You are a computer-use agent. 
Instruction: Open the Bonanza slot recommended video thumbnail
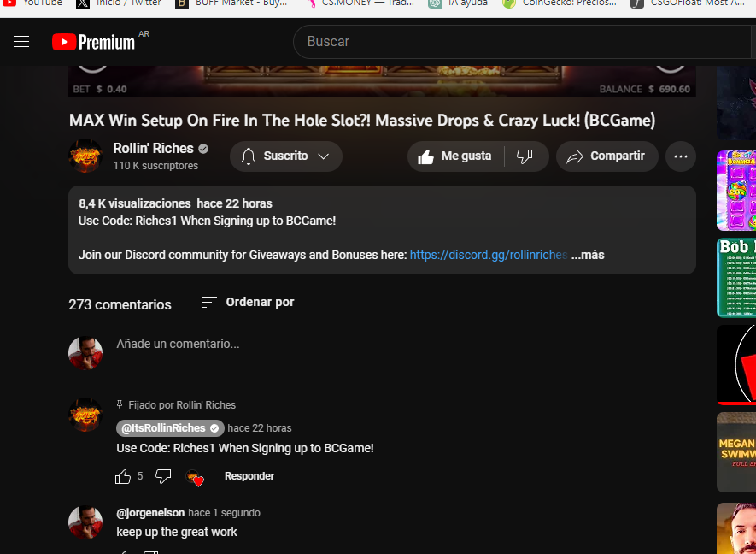tap(736, 190)
